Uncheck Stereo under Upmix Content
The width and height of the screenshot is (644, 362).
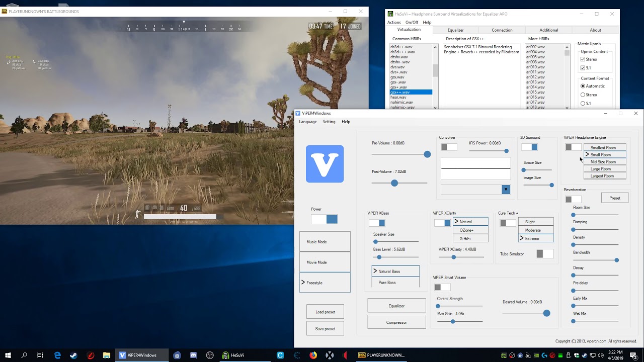coord(583,59)
